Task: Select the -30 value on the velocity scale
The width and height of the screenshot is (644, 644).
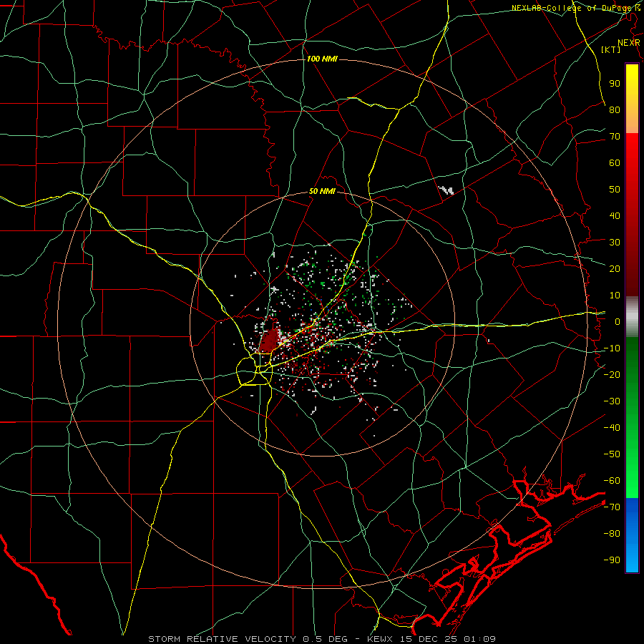Action: (x=612, y=401)
